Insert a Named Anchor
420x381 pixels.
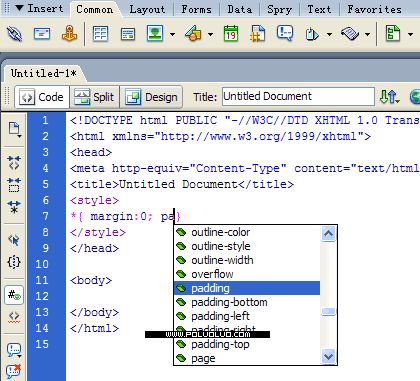69,34
